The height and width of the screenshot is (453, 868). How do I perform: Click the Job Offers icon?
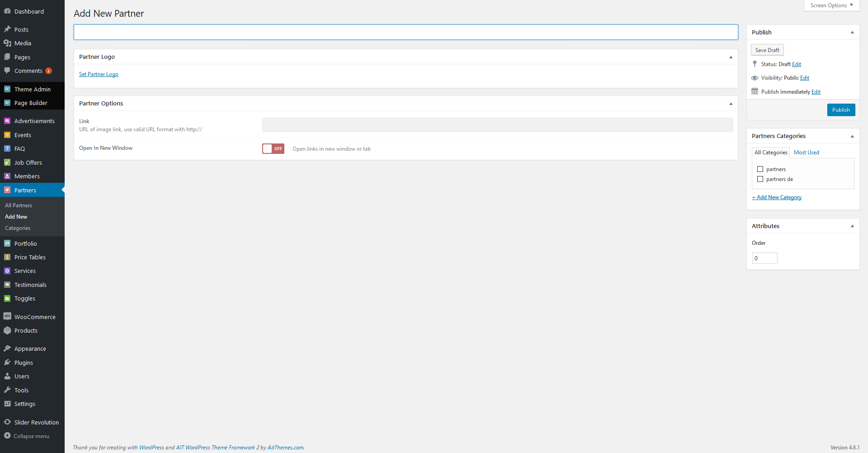click(x=7, y=162)
